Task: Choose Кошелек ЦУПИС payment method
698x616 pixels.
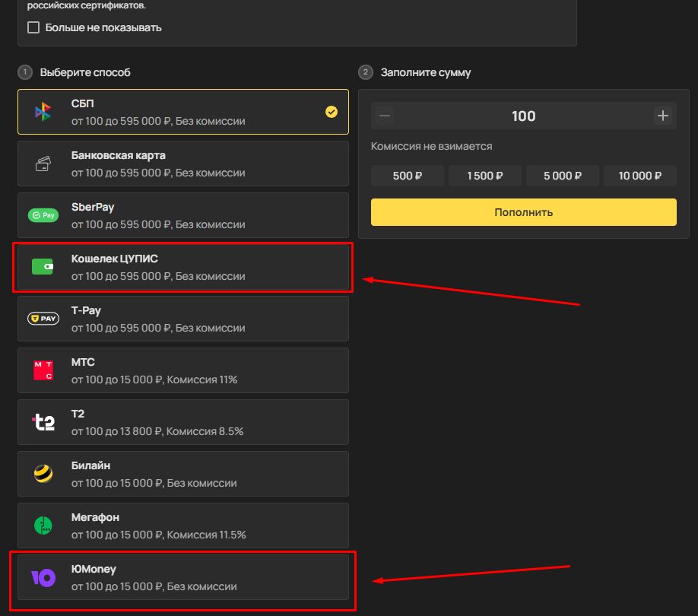Action: 183,267
